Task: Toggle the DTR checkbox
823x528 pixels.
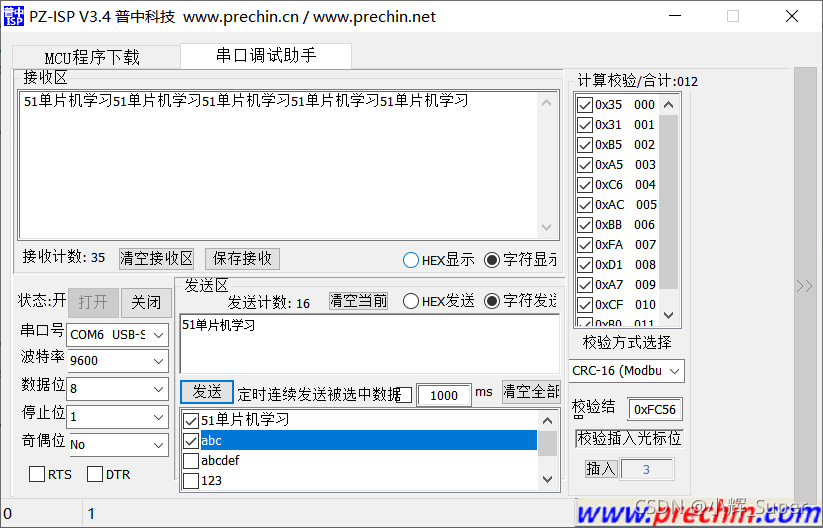Action: pyautogui.click(x=95, y=474)
